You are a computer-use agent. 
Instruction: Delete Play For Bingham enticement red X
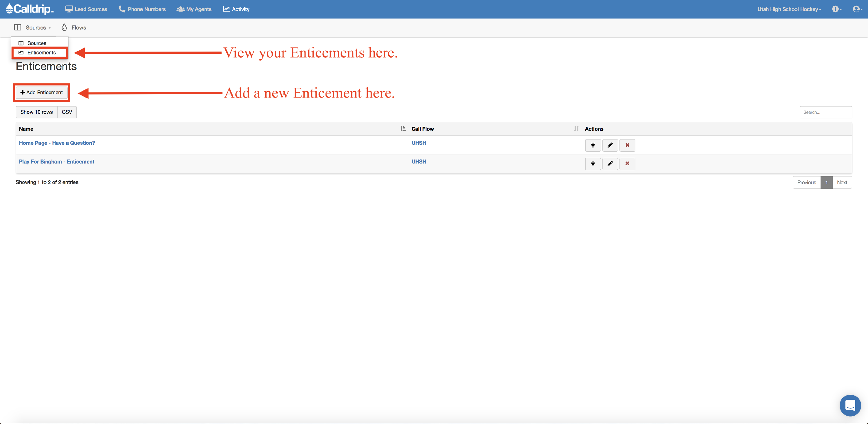[x=627, y=164]
